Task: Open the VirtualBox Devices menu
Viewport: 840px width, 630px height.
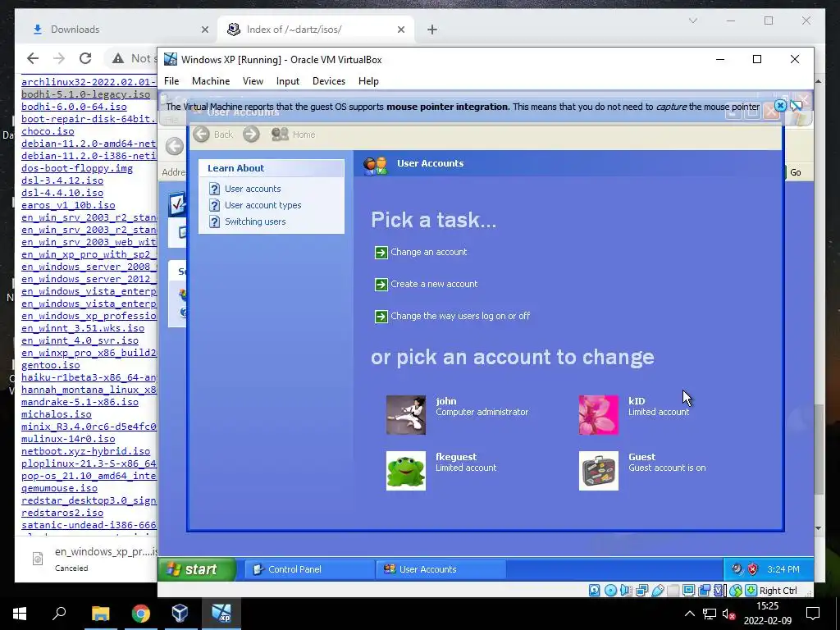Action: point(329,81)
